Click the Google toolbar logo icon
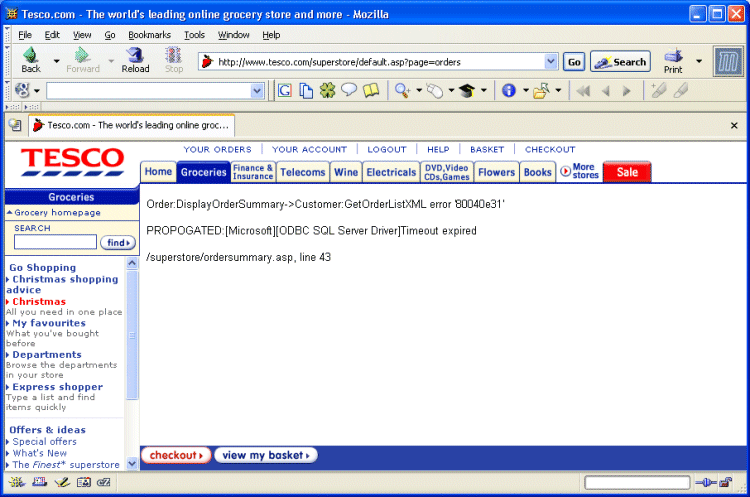The height and width of the screenshot is (497, 750). 22,90
